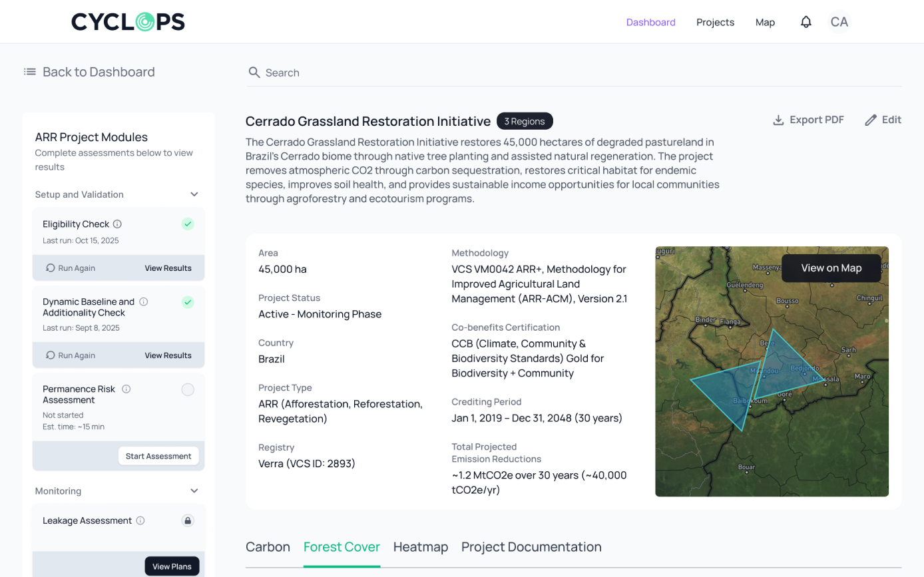Click the notifications bell icon
This screenshot has height=577, width=924.
(806, 22)
